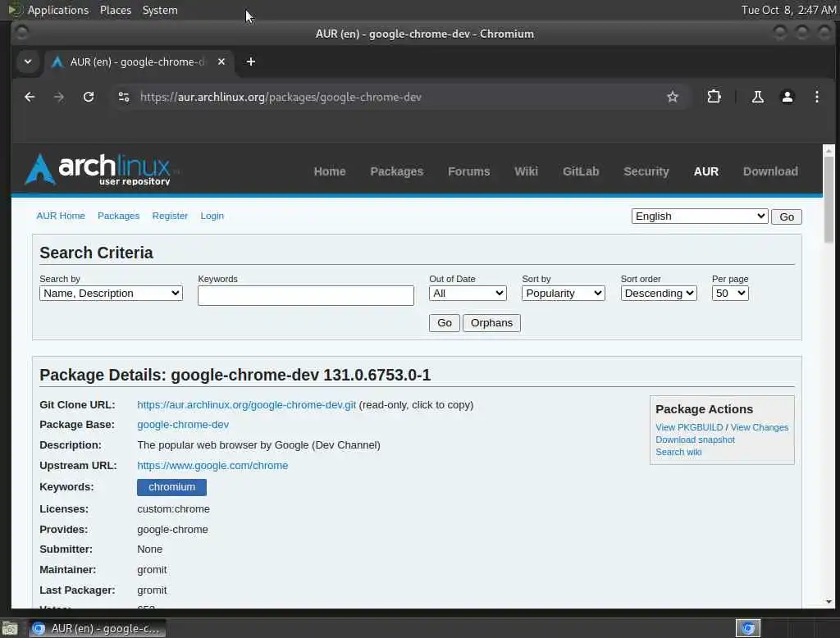Click the Package Details heading
This screenshot has height=638, width=840.
point(235,375)
